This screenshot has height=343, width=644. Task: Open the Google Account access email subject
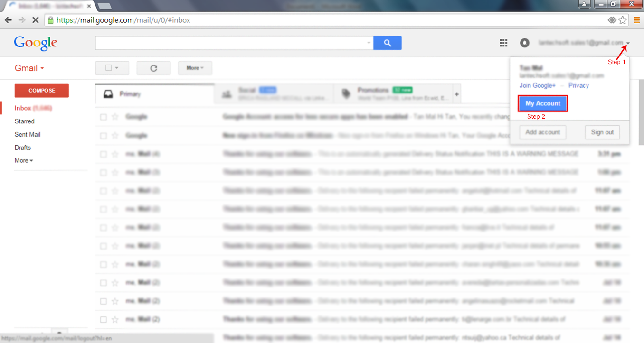click(x=315, y=117)
